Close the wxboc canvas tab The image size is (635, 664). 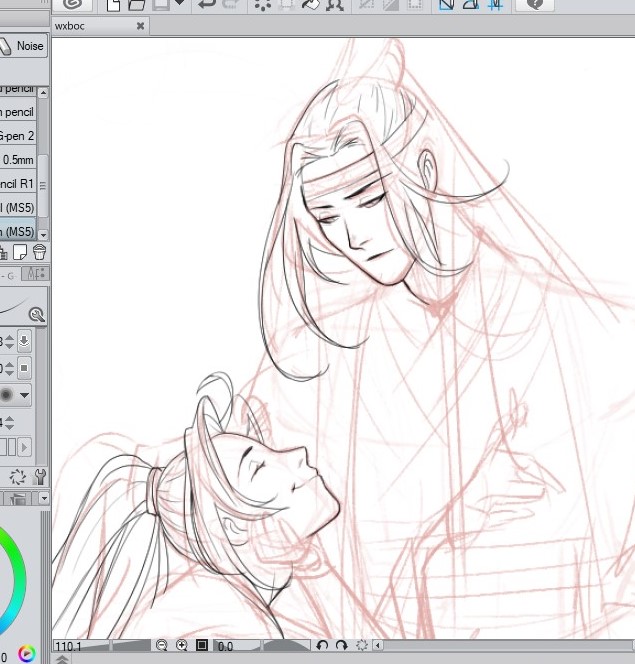click(141, 26)
